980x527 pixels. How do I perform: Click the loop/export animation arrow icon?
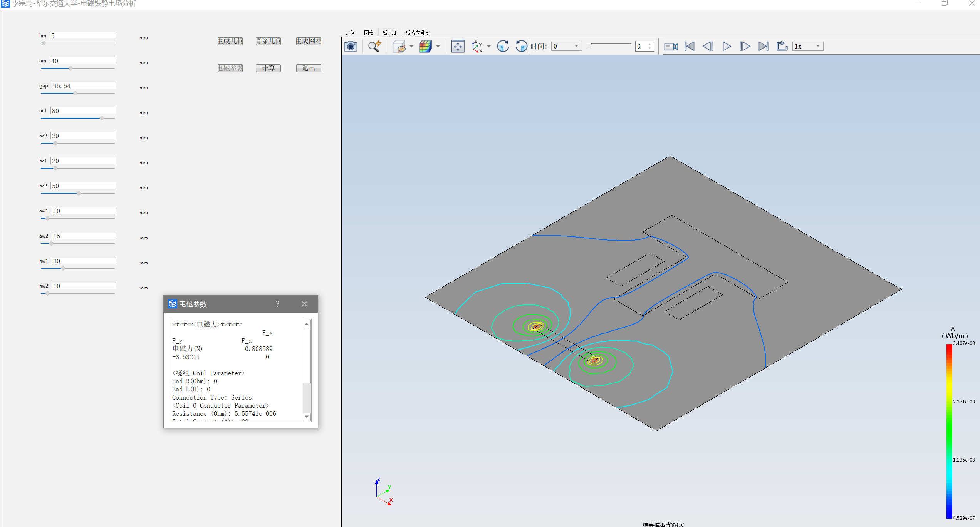point(782,47)
